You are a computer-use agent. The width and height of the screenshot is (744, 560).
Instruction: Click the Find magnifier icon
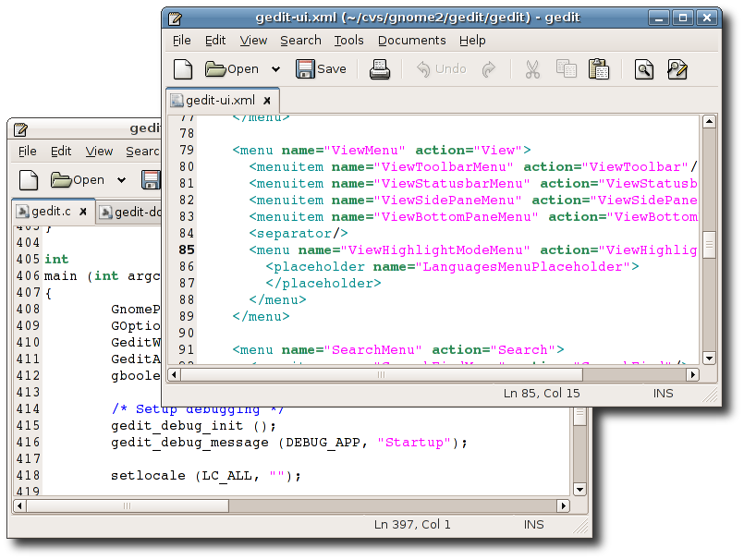click(x=644, y=69)
